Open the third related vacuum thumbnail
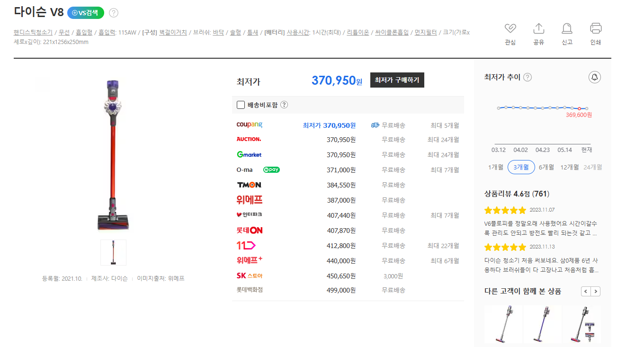 coord(582,324)
